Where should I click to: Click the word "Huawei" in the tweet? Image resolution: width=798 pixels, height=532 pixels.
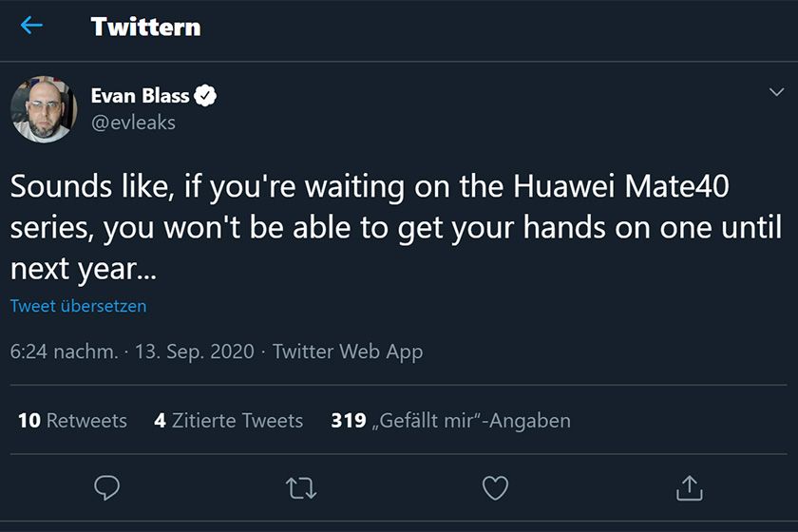click(x=562, y=186)
